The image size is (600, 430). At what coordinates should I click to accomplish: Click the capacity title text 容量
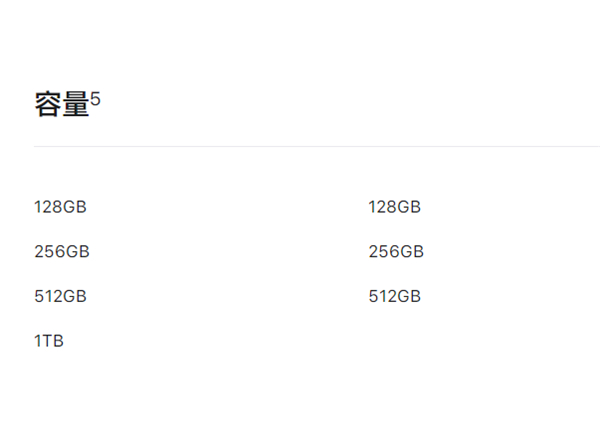(x=62, y=105)
